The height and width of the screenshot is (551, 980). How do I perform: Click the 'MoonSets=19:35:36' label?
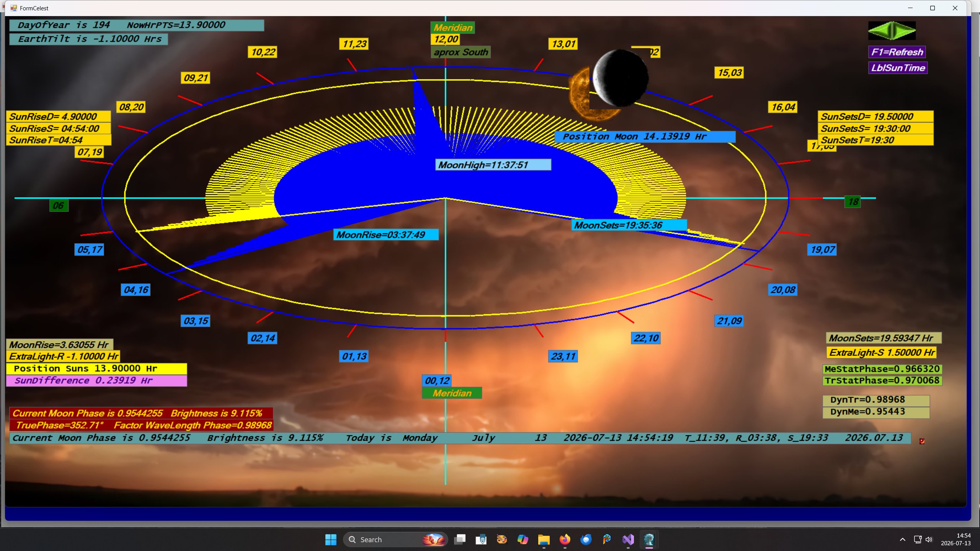629,225
